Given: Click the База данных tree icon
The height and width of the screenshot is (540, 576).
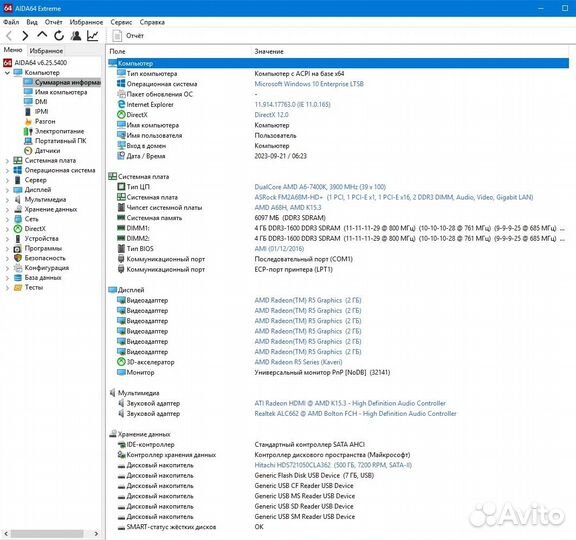Looking at the screenshot, I should pyautogui.click(x=18, y=277).
